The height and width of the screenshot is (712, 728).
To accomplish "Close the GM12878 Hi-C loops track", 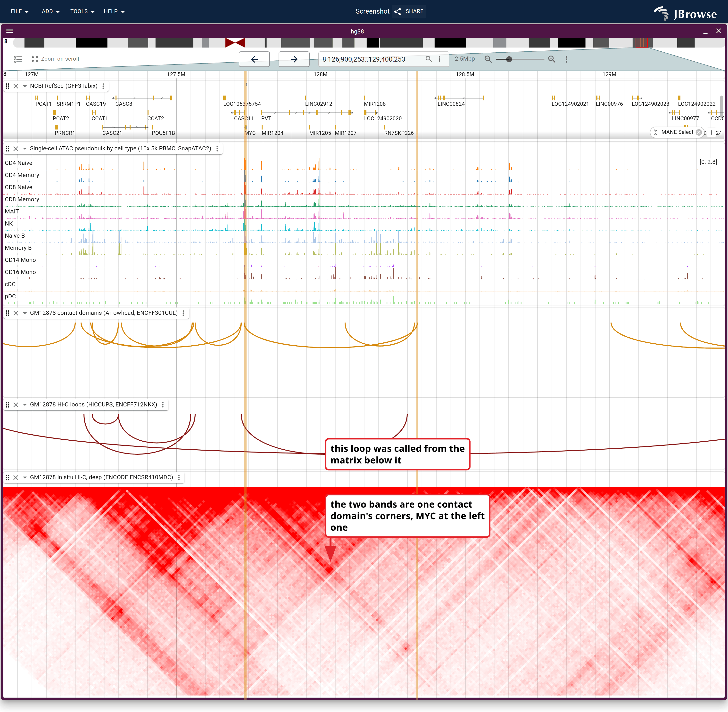I will click(16, 405).
